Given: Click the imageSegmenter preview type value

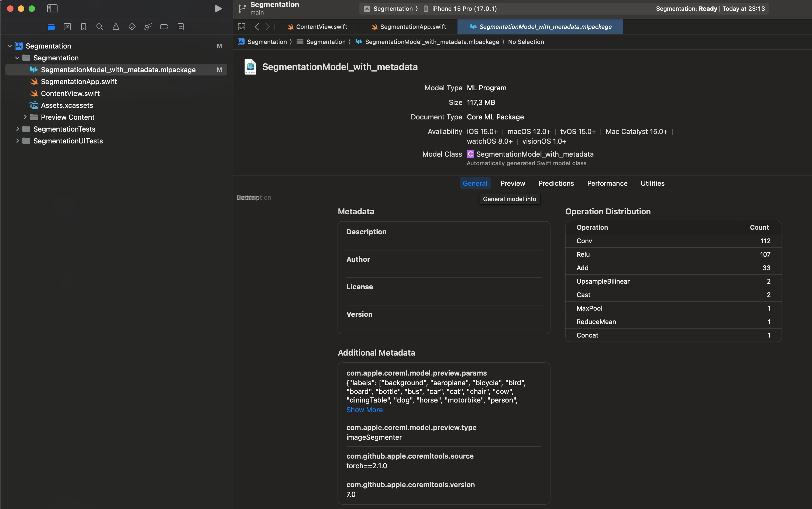Looking at the screenshot, I should (x=374, y=437).
